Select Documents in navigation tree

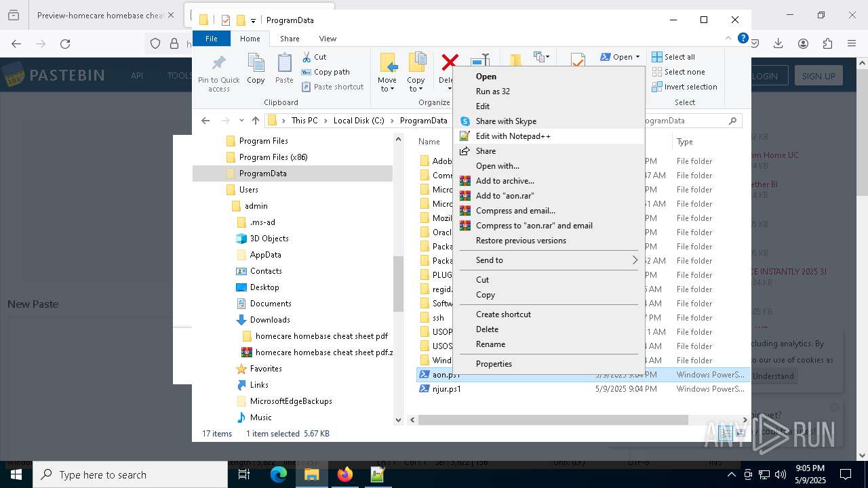pos(270,304)
